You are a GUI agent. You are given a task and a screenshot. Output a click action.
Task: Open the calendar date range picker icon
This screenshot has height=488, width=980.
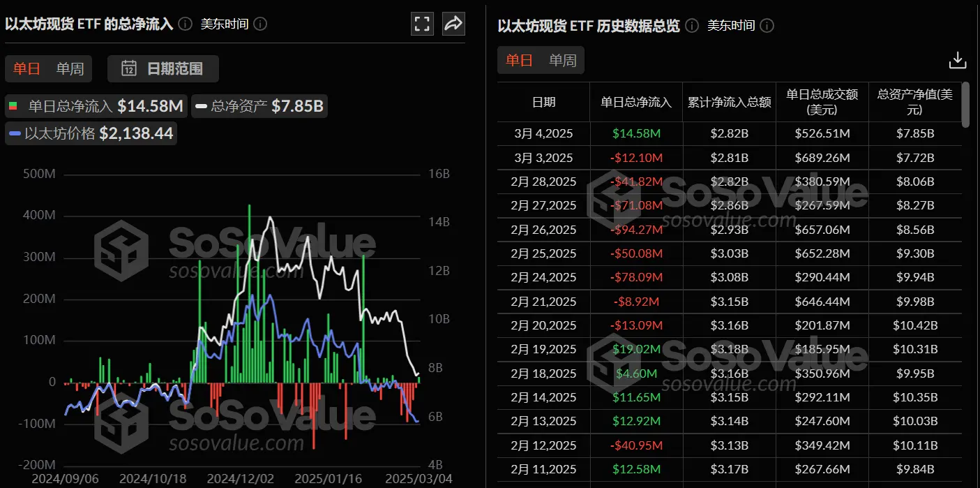pyautogui.click(x=129, y=68)
